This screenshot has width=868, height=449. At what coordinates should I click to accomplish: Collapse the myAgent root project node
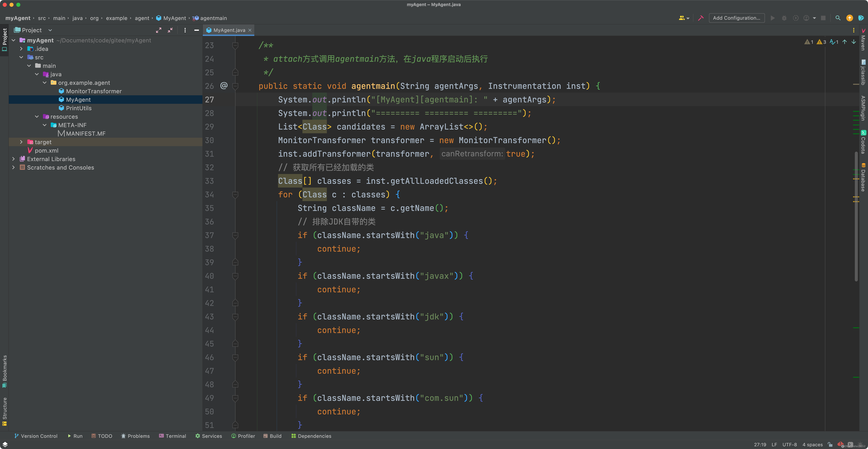[x=14, y=41]
